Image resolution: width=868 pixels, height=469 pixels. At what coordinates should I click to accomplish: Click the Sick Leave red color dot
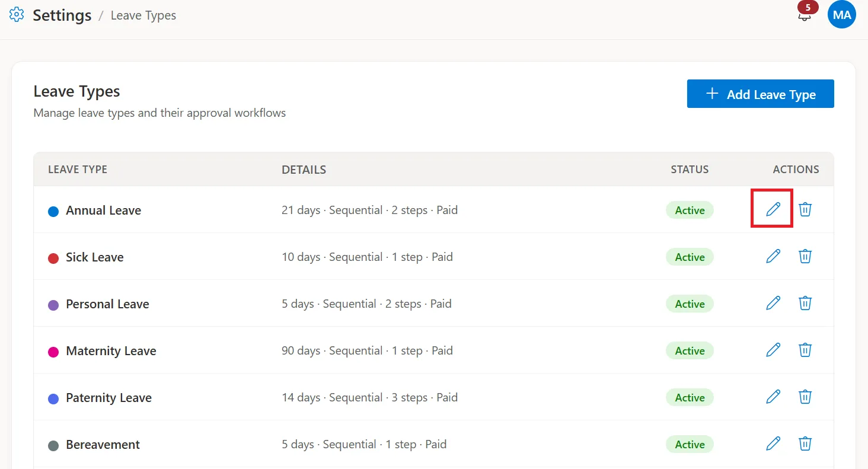coord(53,258)
